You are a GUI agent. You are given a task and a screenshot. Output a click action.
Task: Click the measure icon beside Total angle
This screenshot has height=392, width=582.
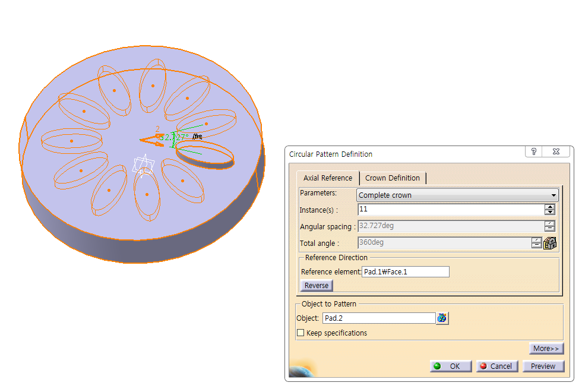click(x=550, y=243)
